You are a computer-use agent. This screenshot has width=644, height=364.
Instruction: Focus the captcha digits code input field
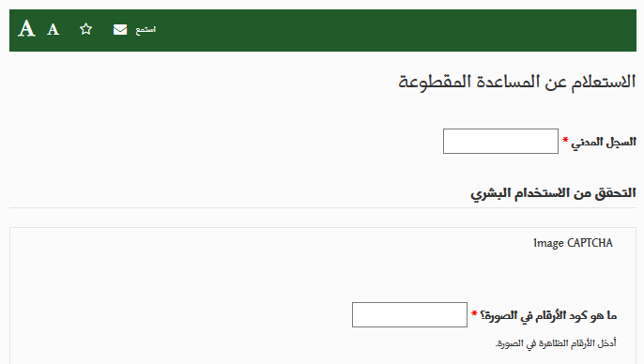[x=409, y=315]
